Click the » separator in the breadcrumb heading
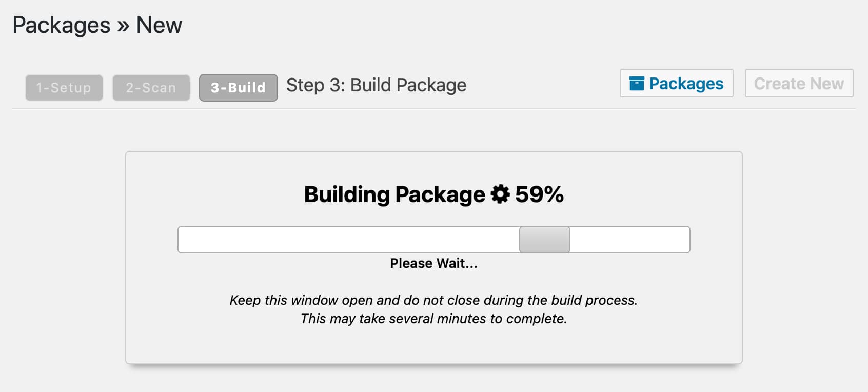 coord(123,26)
